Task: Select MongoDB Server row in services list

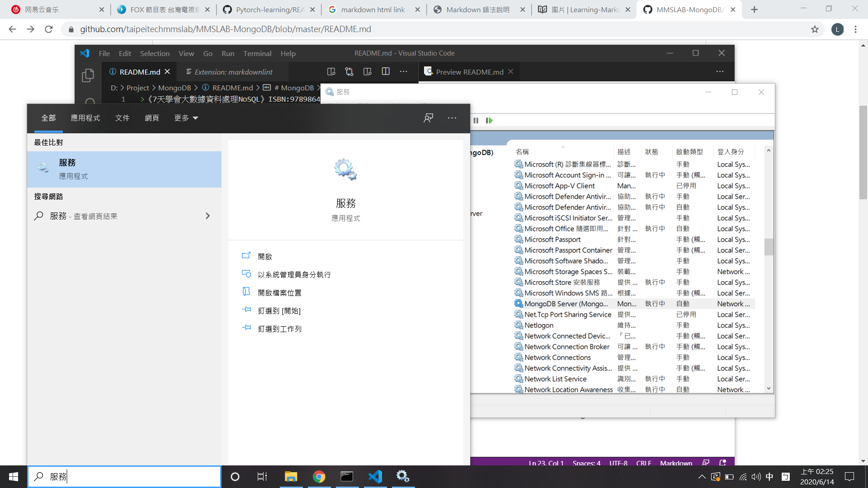Action: pyautogui.click(x=566, y=304)
